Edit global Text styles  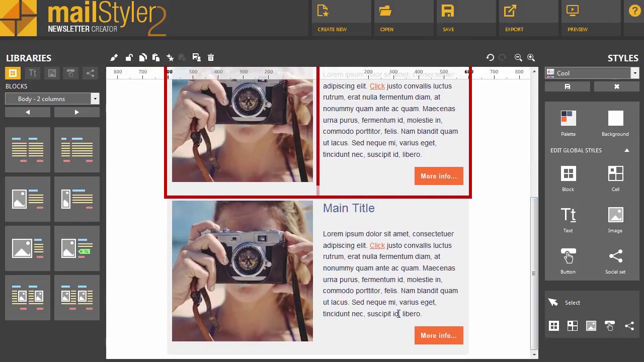click(x=568, y=220)
